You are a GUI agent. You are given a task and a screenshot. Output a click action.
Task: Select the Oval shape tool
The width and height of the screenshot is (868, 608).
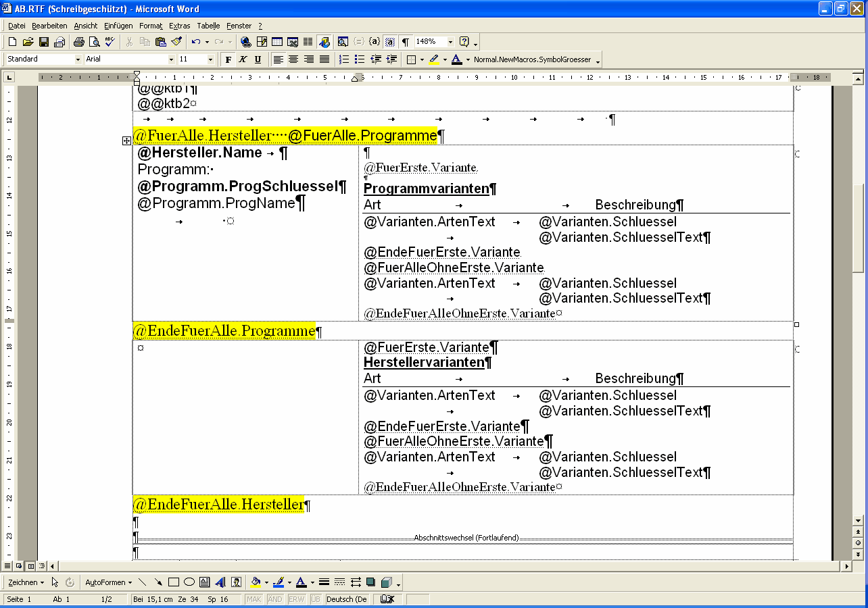(x=189, y=582)
